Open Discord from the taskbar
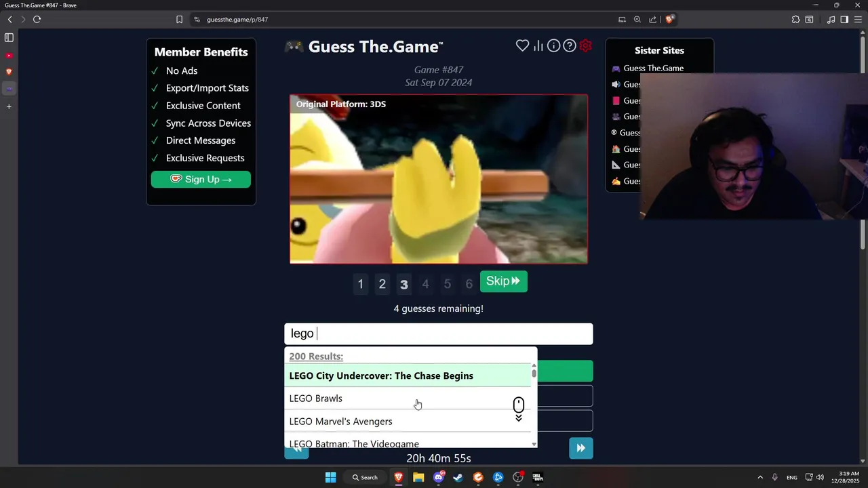 (438, 477)
